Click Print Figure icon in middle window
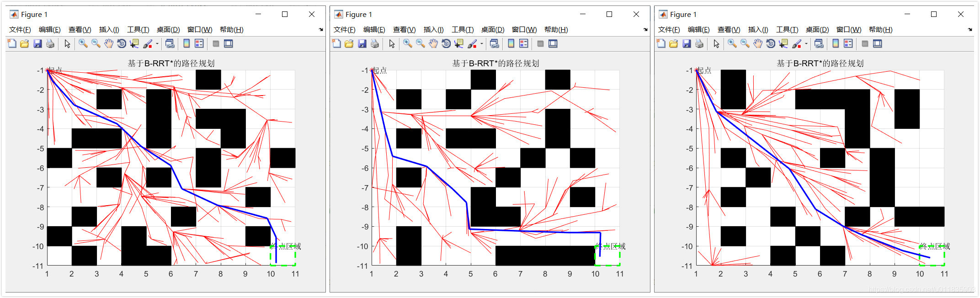 pos(375,43)
